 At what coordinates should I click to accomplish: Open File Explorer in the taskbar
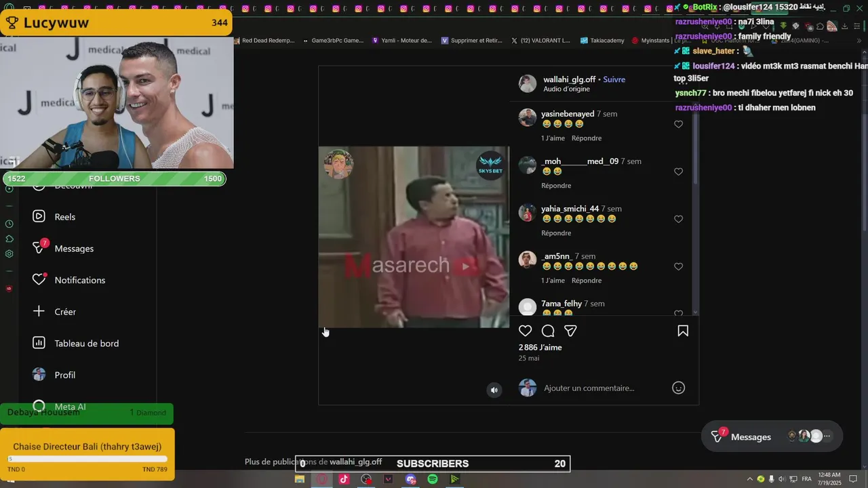click(x=300, y=479)
